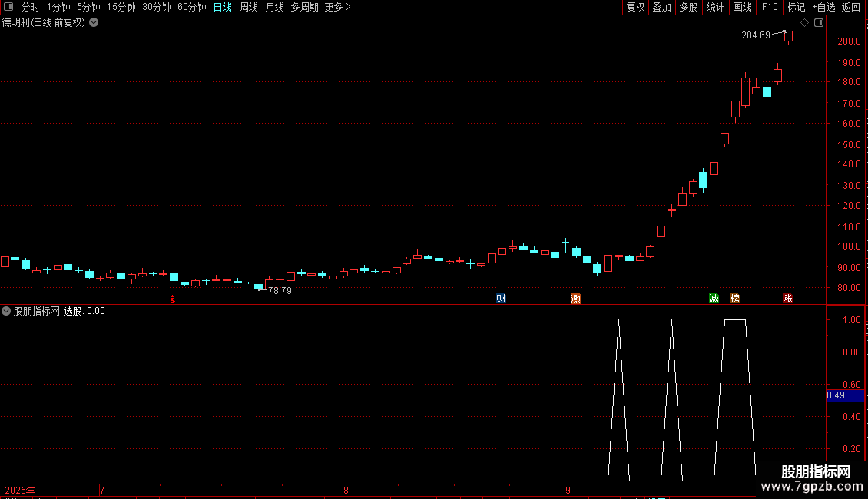Add stock via +自选 button
This screenshot has width=868, height=499.
click(x=823, y=7)
